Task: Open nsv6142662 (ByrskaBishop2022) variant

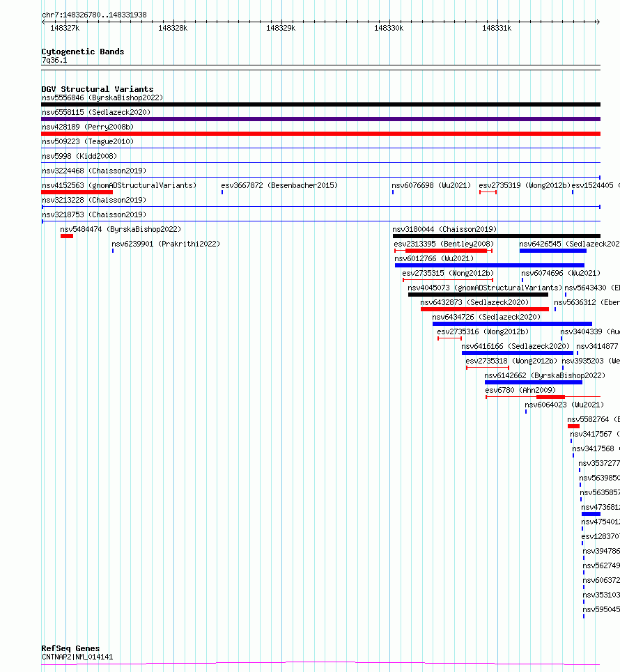Action: point(545,375)
